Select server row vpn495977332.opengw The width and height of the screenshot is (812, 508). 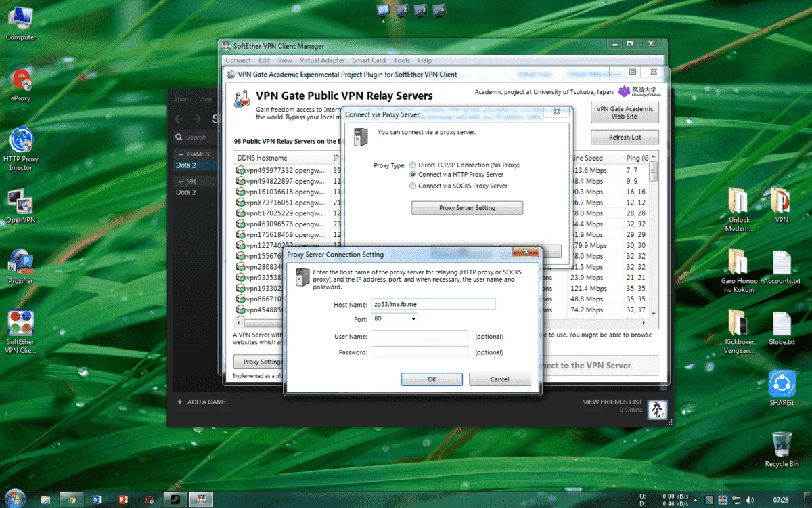[x=281, y=170]
